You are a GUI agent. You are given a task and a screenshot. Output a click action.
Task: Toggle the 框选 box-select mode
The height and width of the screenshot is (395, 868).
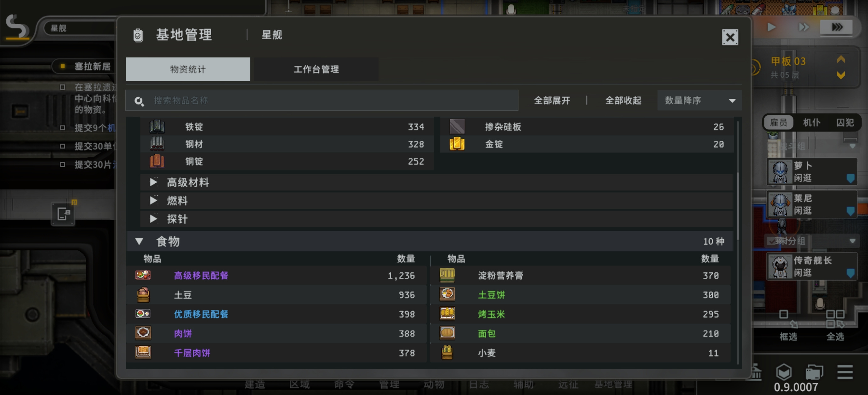point(788,326)
